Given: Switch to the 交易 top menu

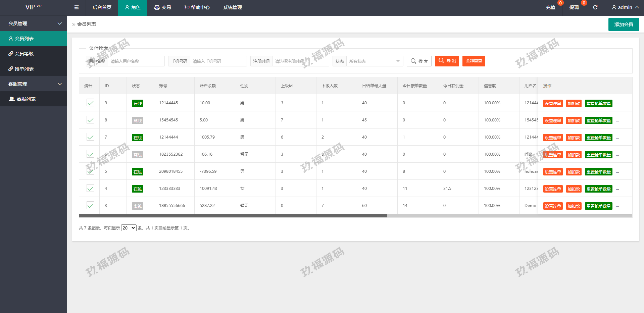Looking at the screenshot, I should [162, 7].
